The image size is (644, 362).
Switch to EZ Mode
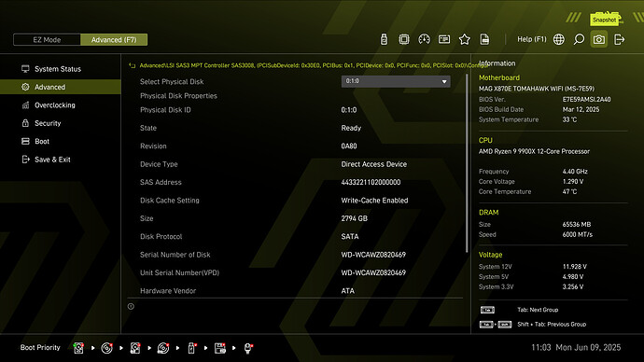47,40
